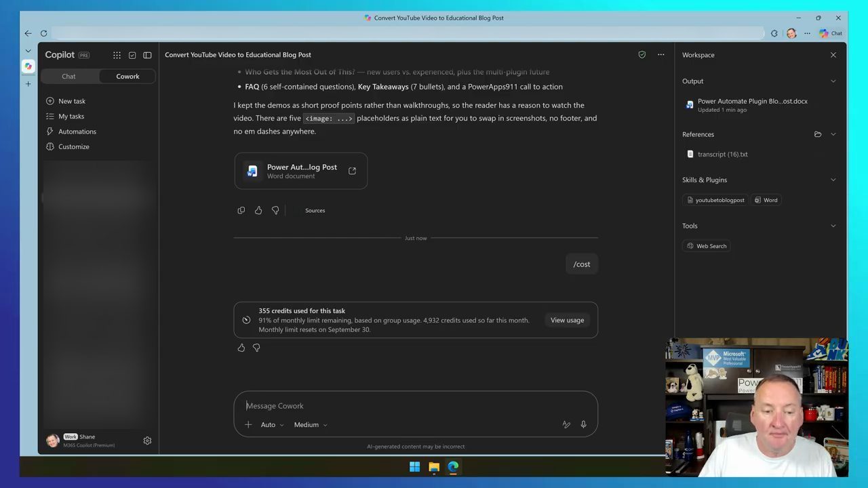Image resolution: width=868 pixels, height=488 pixels.
Task: Open settings gear next to Shane's profile
Action: (x=147, y=441)
